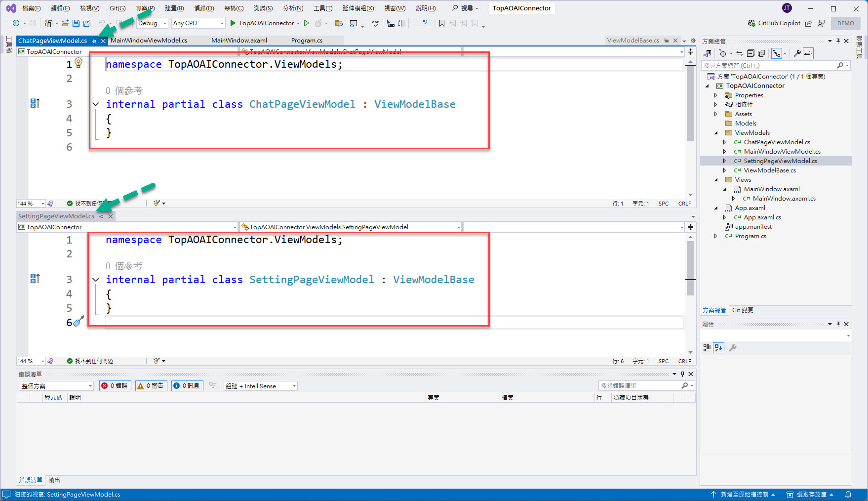The width and height of the screenshot is (868, 501).
Task: Click the Solution Explorer sync with active document icon
Action: coord(740,53)
